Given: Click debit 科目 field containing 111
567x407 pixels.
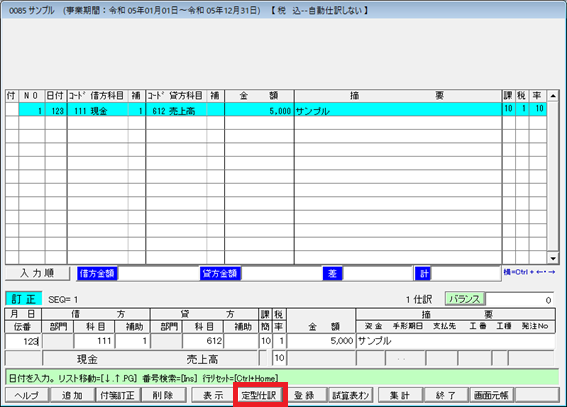Looking at the screenshot, I should pos(94,341).
